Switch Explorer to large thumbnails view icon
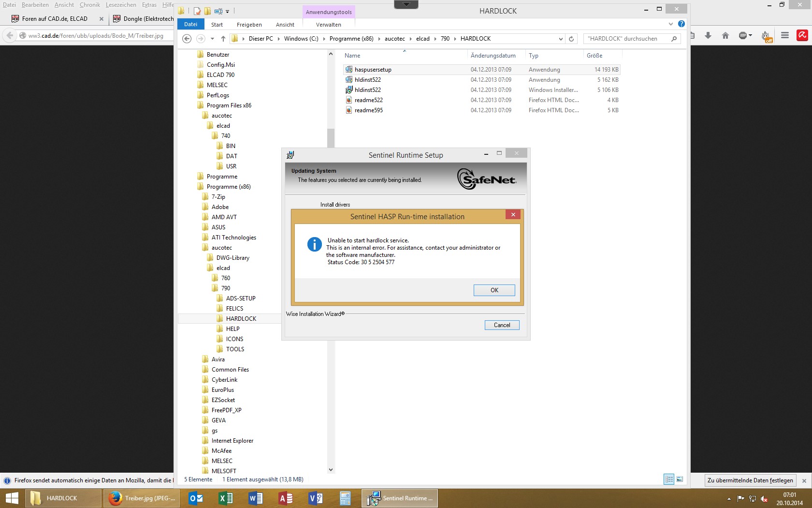 (x=680, y=479)
